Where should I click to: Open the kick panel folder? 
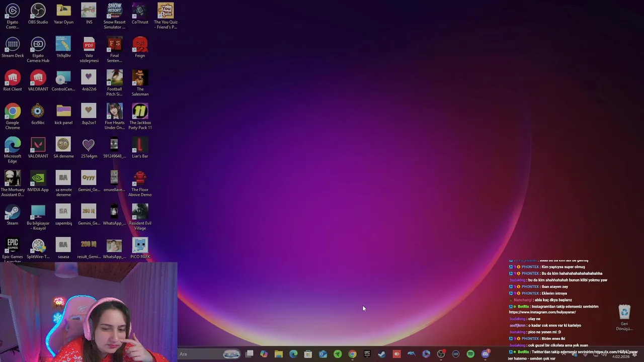coord(63,115)
